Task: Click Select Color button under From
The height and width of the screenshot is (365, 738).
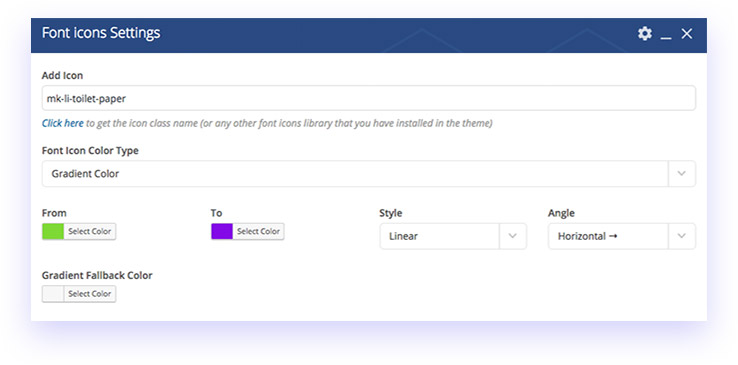Action: click(x=89, y=231)
